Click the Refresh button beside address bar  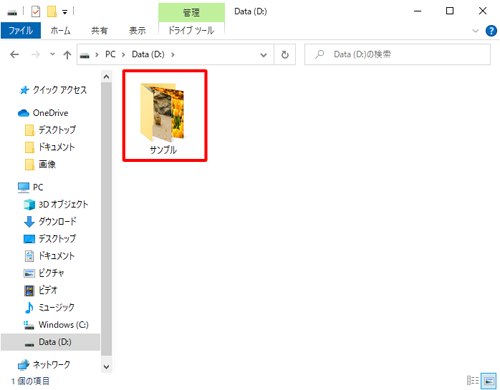285,54
